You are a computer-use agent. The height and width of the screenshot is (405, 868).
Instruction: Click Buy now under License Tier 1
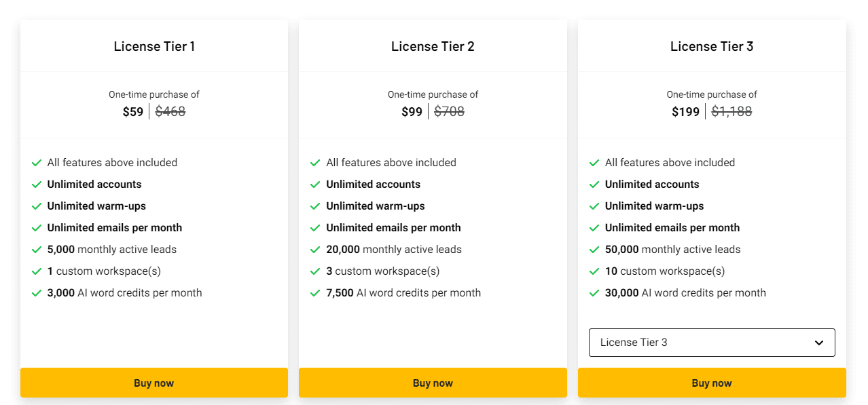point(154,383)
